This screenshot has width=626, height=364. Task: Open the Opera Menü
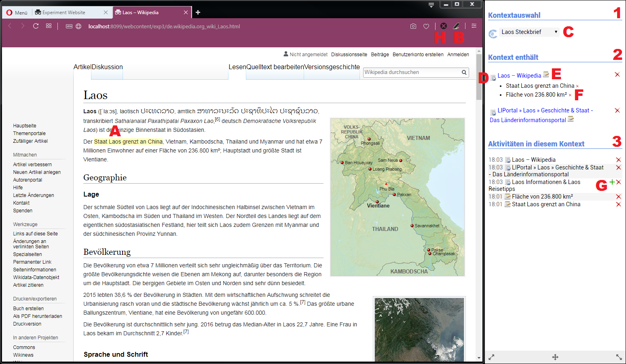coord(17,13)
